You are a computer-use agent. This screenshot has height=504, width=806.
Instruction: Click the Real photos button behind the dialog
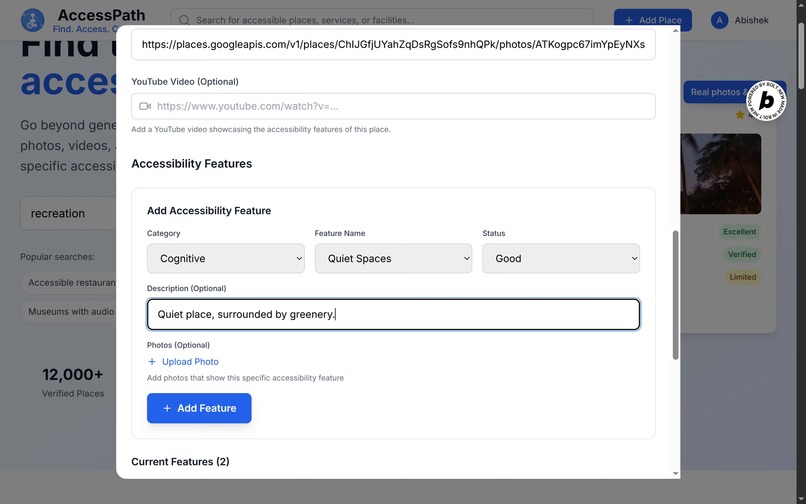(x=720, y=92)
